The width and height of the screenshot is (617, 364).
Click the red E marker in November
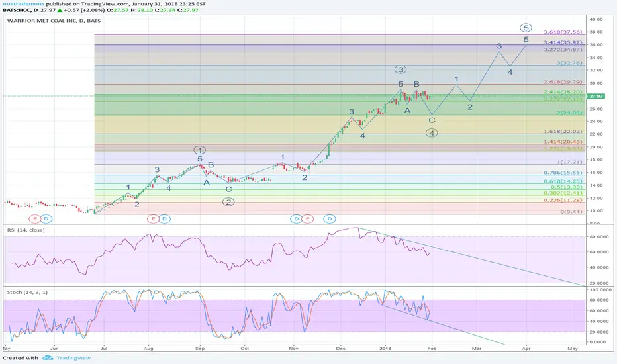coord(307,219)
